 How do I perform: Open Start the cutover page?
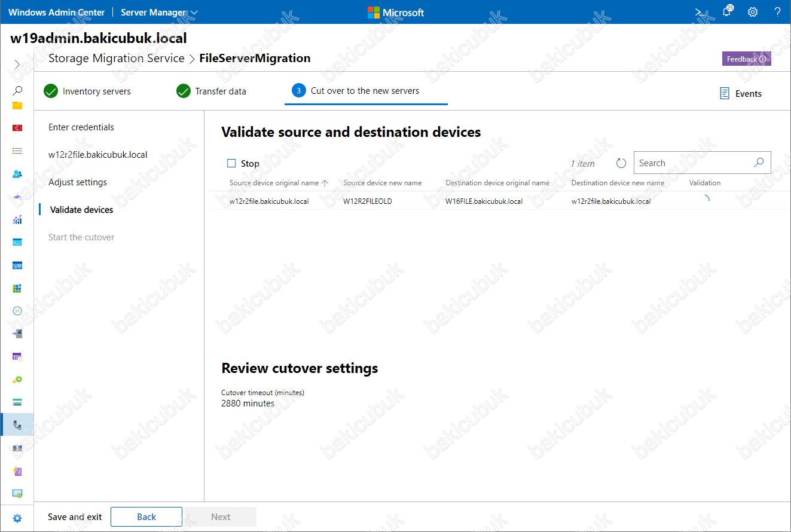click(81, 237)
